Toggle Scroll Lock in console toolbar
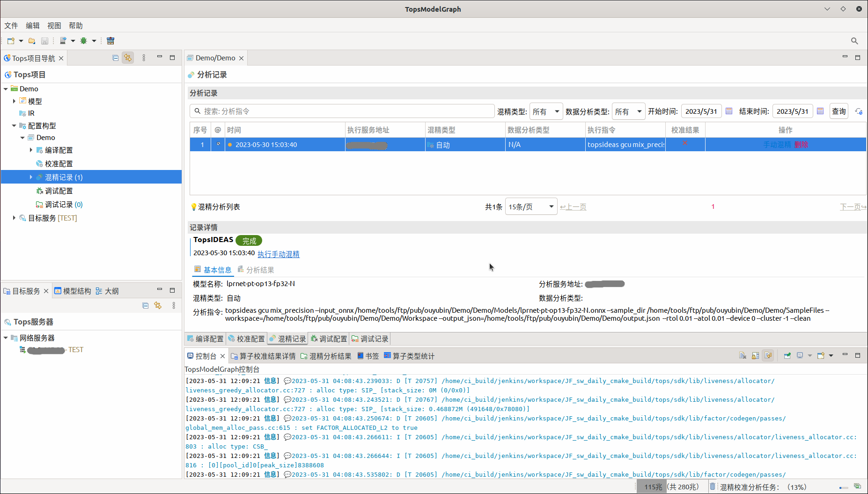Image resolution: width=868 pixels, height=494 pixels. tap(756, 356)
